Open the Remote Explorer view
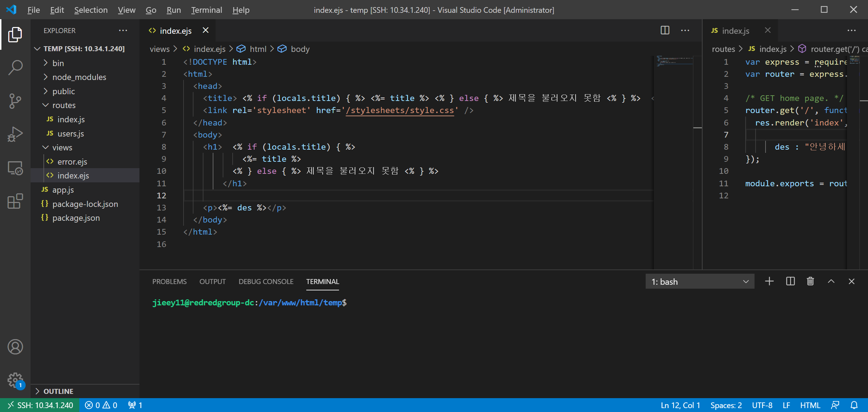Viewport: 868px width, 412px height. coord(15,168)
